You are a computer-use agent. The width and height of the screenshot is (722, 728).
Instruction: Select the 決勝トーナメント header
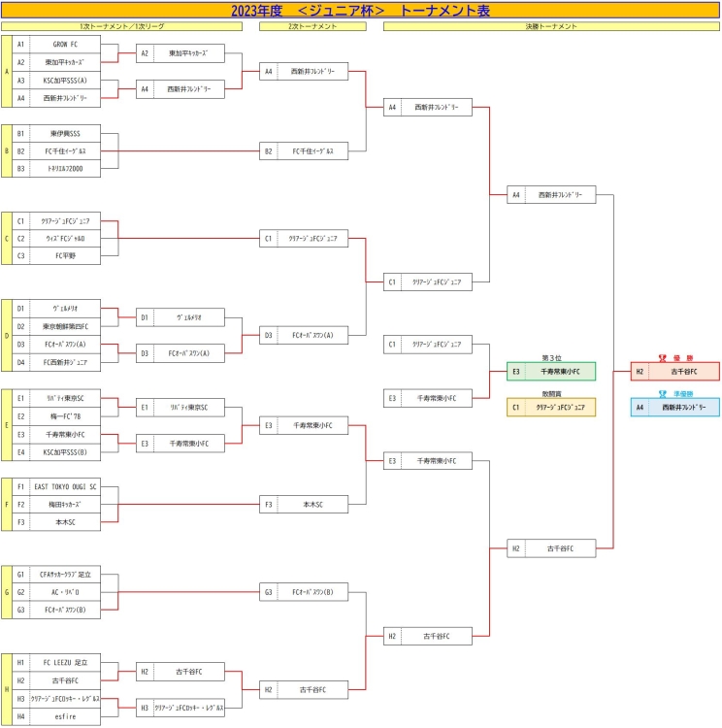551,27
